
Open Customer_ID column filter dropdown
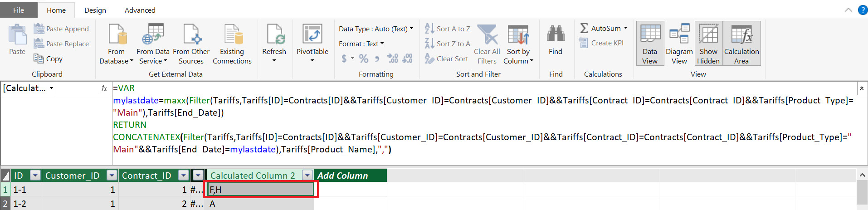coord(112,176)
